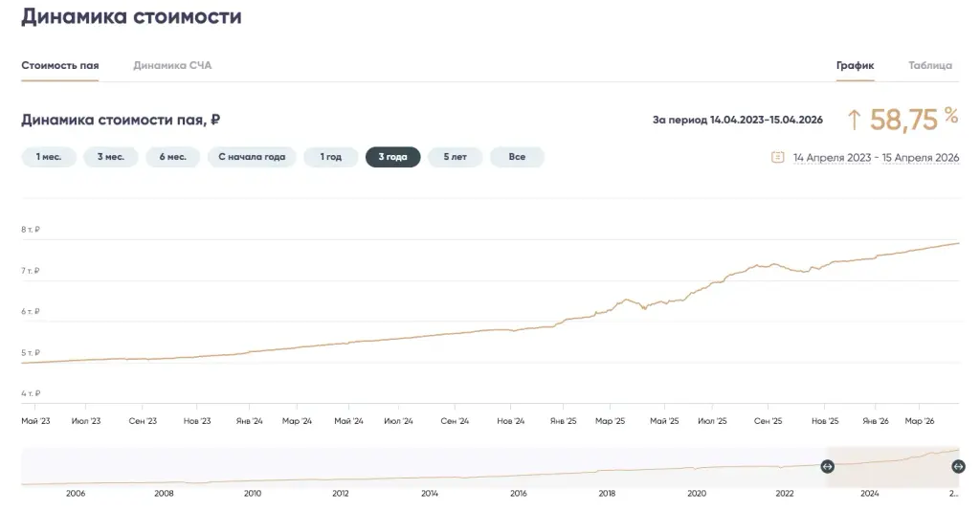Show the Все full history period
This screenshot has height=512, width=980.
point(517,157)
